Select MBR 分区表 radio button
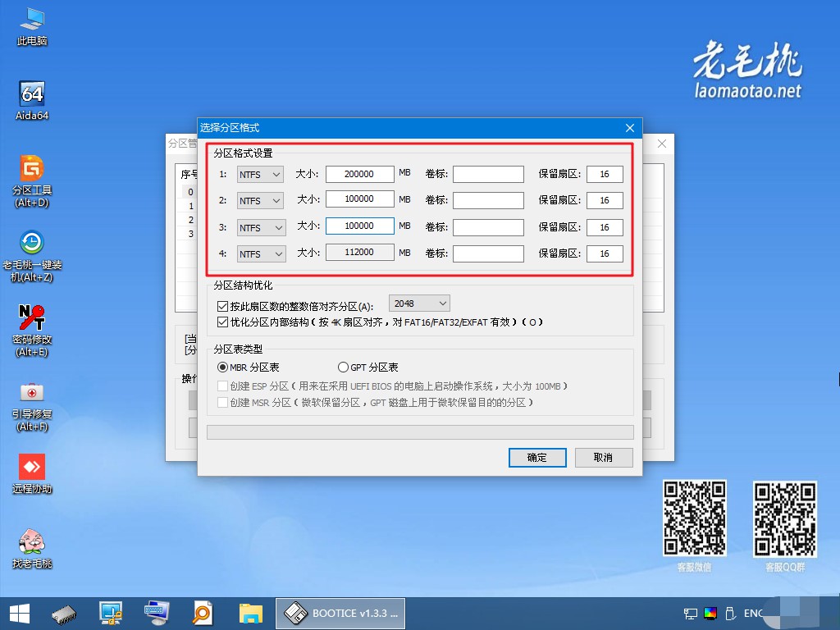This screenshot has height=630, width=840. pos(222,367)
